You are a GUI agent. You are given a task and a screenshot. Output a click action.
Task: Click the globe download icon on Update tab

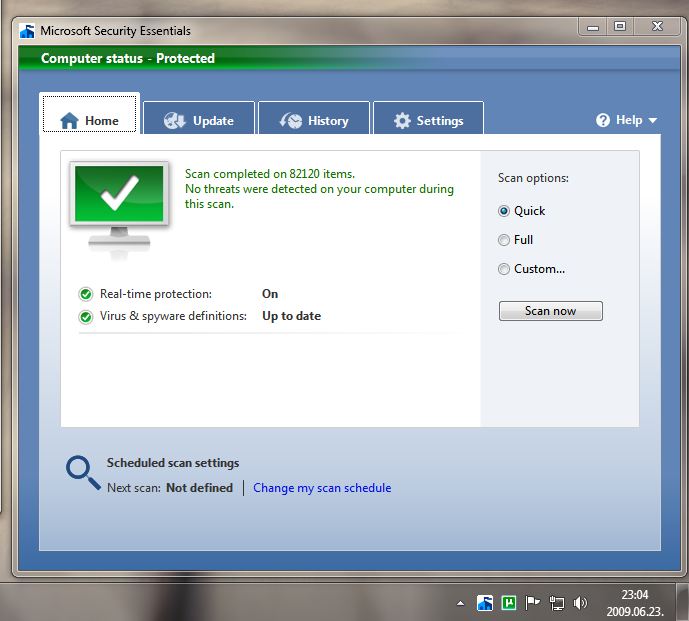[175, 120]
